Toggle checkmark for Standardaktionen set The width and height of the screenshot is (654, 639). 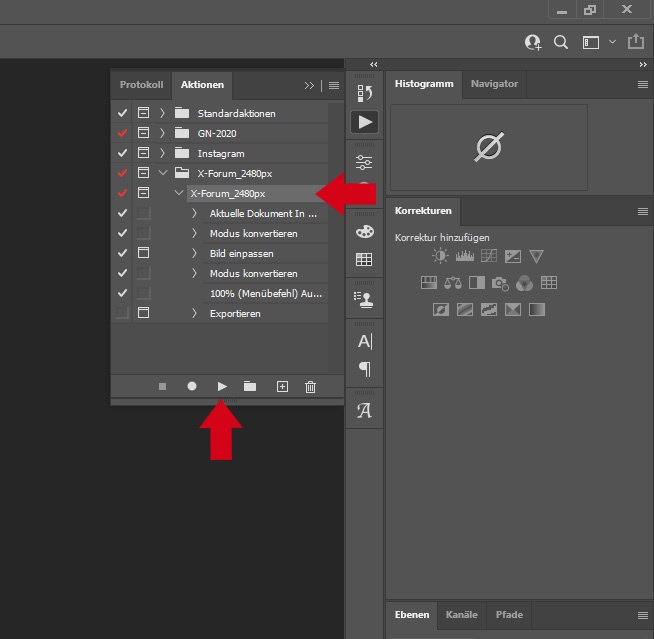point(122,113)
